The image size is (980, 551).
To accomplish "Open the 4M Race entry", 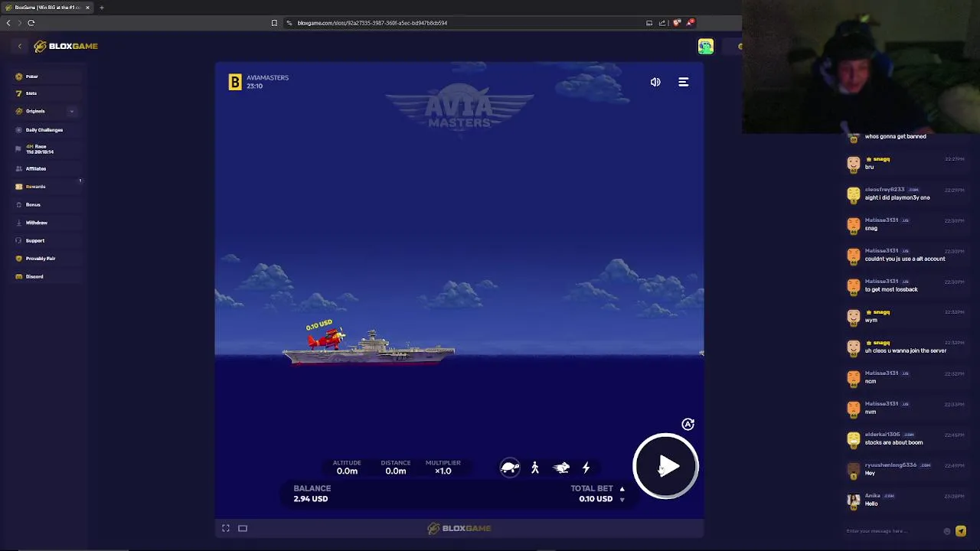I will coord(46,149).
